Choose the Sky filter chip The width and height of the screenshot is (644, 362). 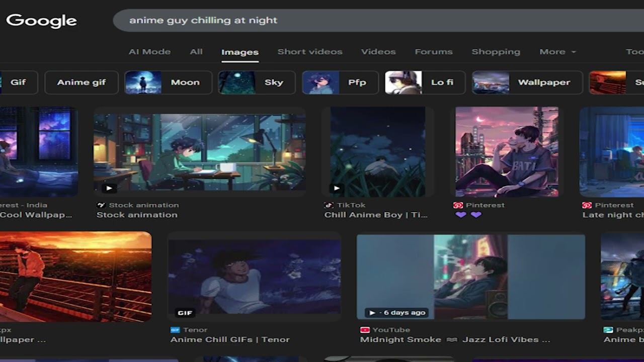257,82
